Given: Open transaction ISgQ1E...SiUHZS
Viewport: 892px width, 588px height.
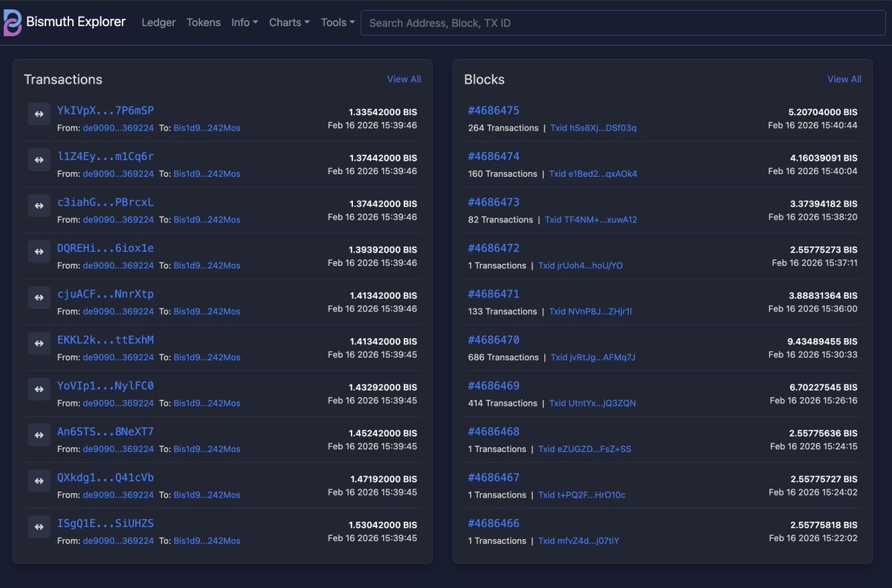Looking at the screenshot, I should coord(106,523).
